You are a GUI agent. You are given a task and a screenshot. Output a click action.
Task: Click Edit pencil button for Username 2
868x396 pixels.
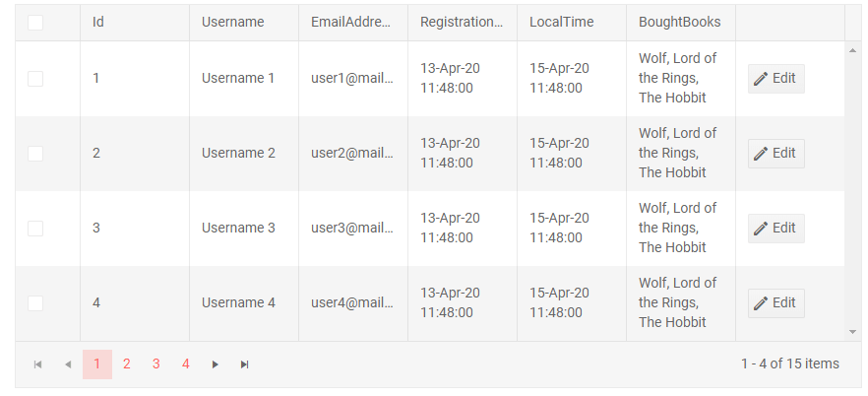click(x=775, y=154)
